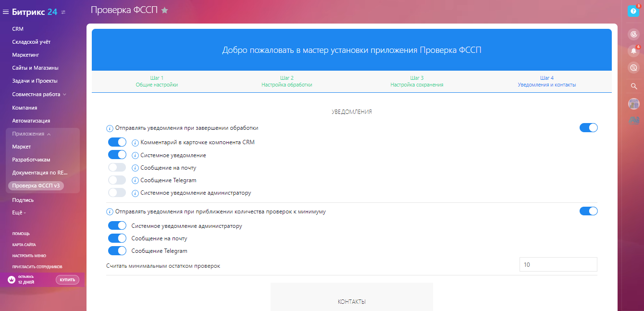Click the crown icon in trial banner
The height and width of the screenshot is (311, 644).
pos(11,280)
